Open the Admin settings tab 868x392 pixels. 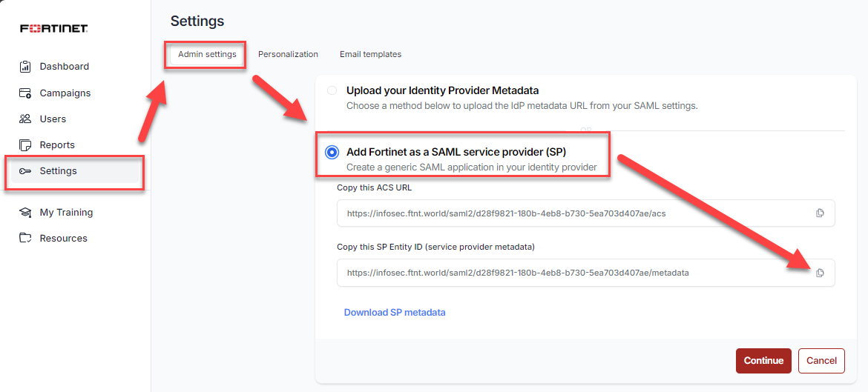(x=207, y=54)
